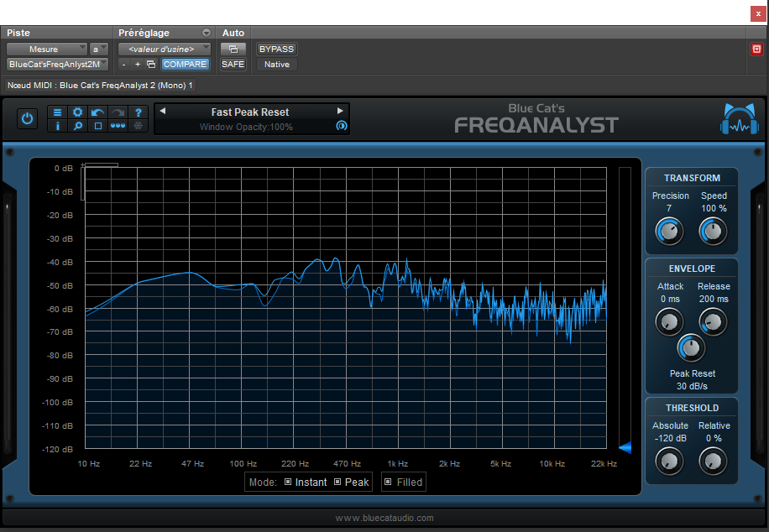Toggle the SAFE automation button
The image size is (769, 532).
[233, 65]
